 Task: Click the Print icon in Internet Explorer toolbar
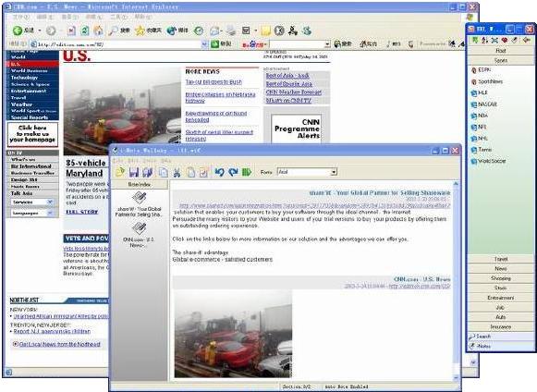[x=231, y=31]
